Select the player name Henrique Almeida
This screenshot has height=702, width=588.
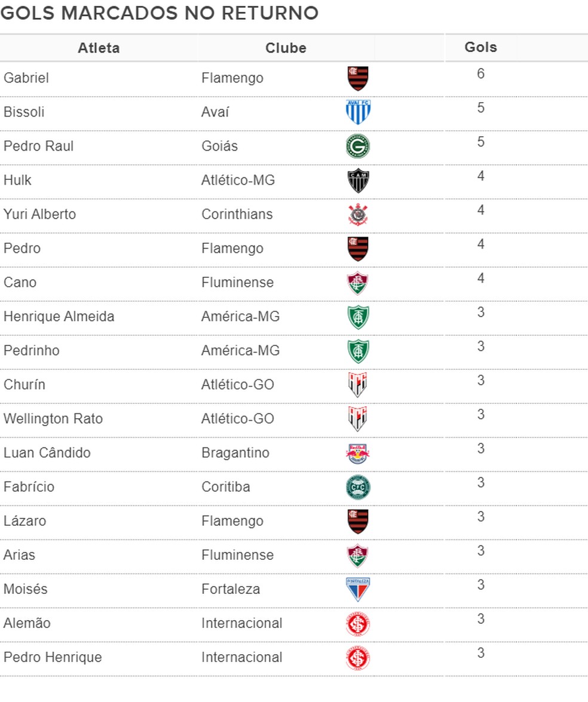click(59, 317)
